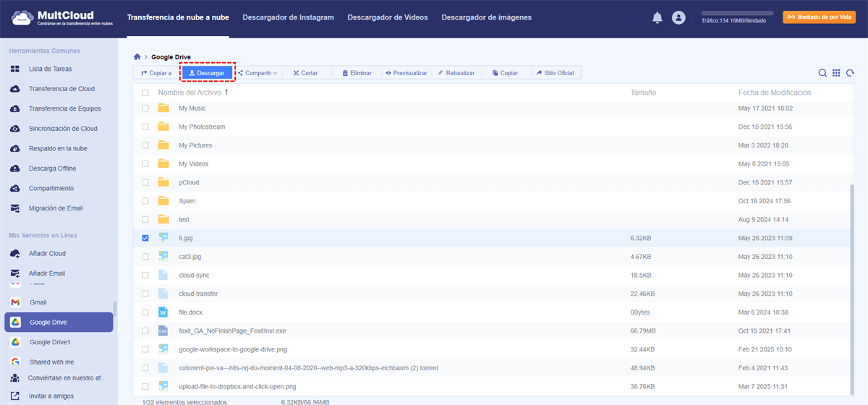Click Cortar in toolbar
The height and width of the screenshot is (405, 868).
click(305, 73)
